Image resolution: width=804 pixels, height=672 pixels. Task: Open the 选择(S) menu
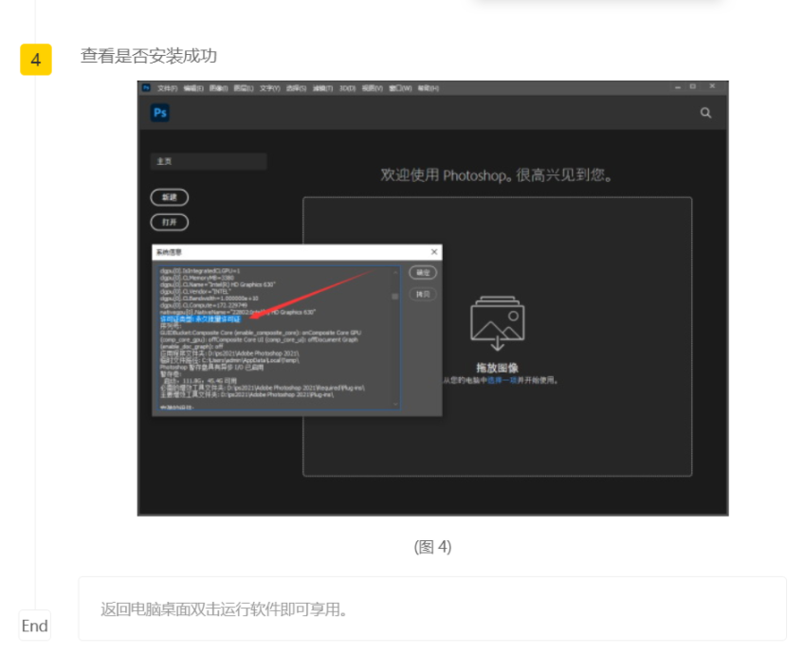point(297,88)
